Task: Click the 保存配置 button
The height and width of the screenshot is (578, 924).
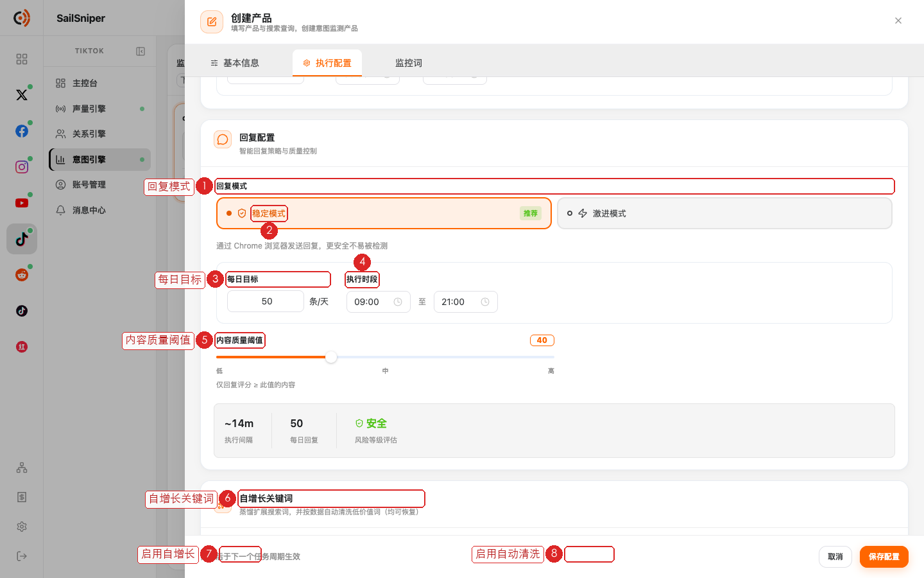Action: tap(884, 557)
